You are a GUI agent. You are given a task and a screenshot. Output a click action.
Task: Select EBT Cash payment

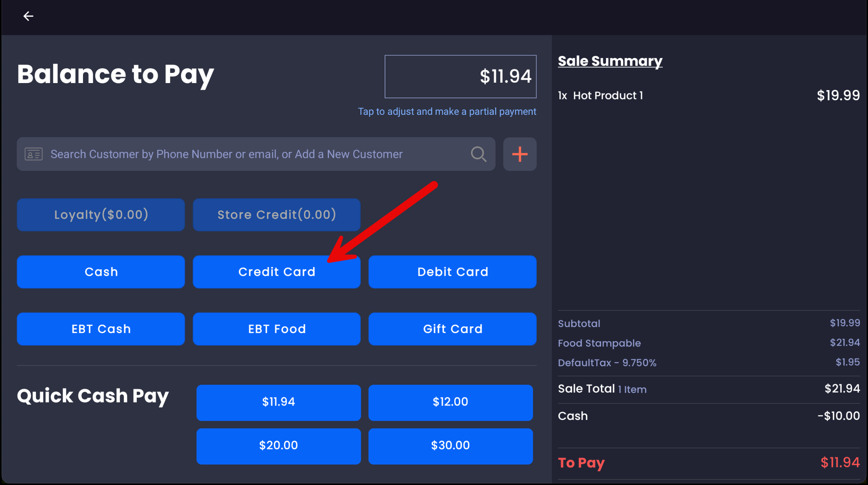pos(101,329)
